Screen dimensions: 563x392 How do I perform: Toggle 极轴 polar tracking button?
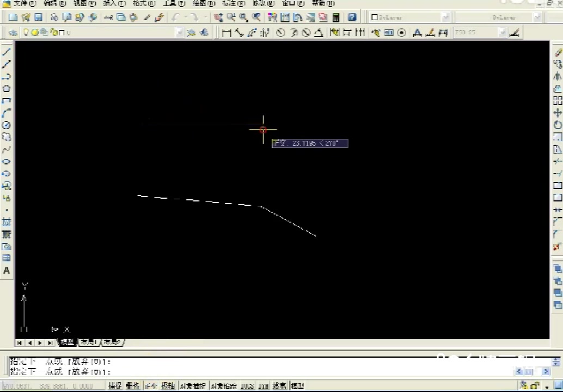point(168,385)
